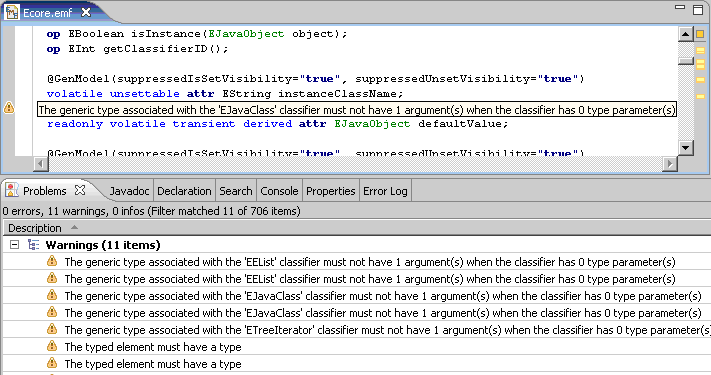Select the Warnings (11 items) group row
711x375 pixels.
[357, 245]
